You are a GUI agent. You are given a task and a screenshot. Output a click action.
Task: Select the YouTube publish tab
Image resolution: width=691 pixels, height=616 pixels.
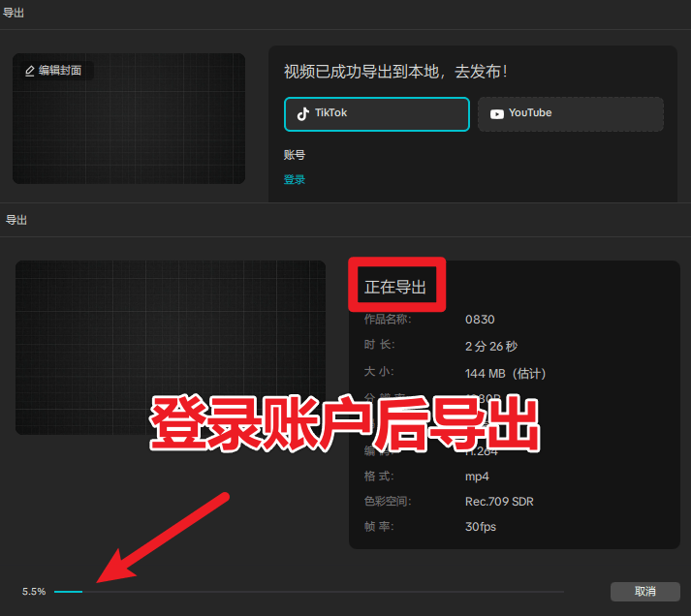[x=570, y=113]
